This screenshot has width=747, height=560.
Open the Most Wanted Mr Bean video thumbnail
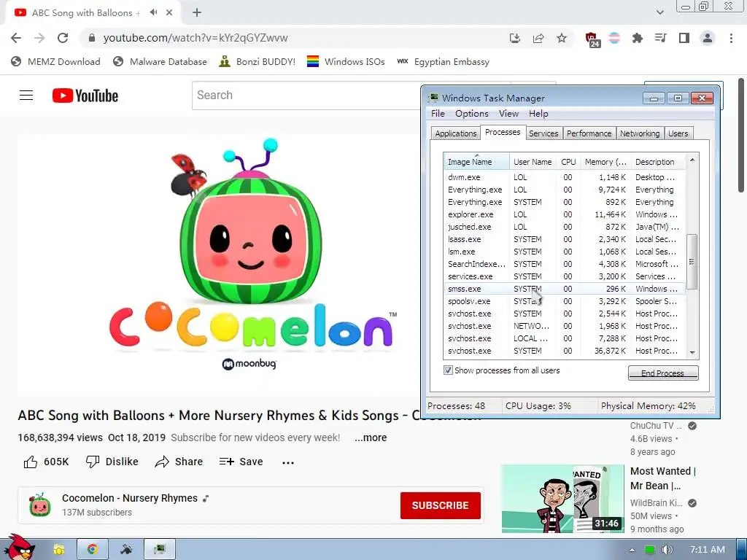pos(562,499)
